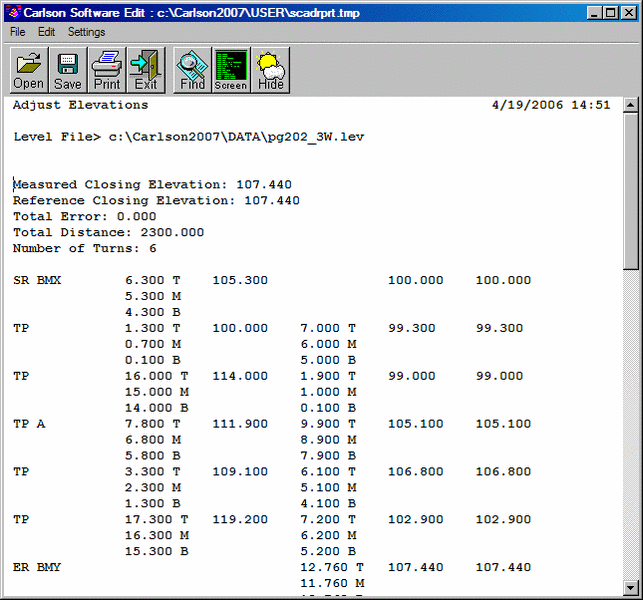Click the reading '15.300 B'
The width and height of the screenshot is (643, 600).
click(x=156, y=552)
